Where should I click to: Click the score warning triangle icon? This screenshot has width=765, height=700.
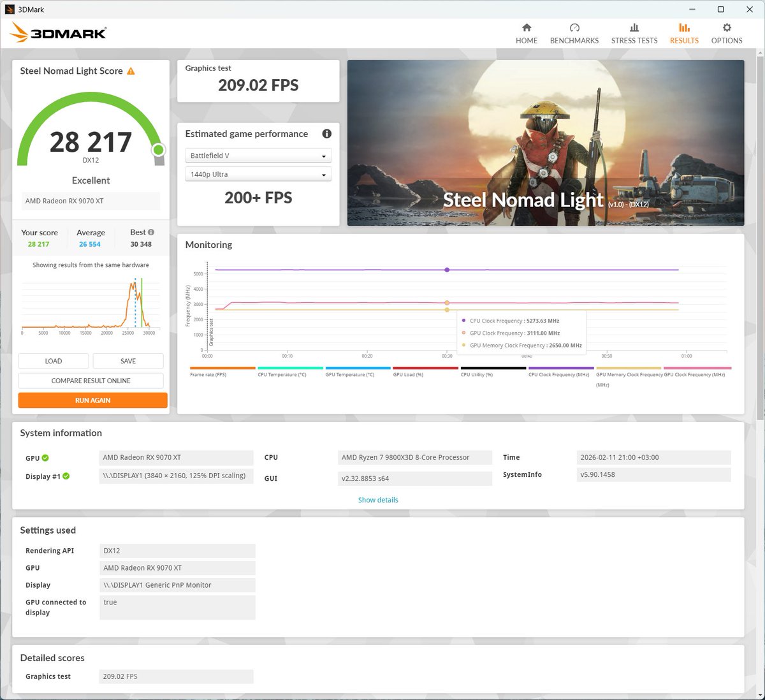[x=131, y=71]
